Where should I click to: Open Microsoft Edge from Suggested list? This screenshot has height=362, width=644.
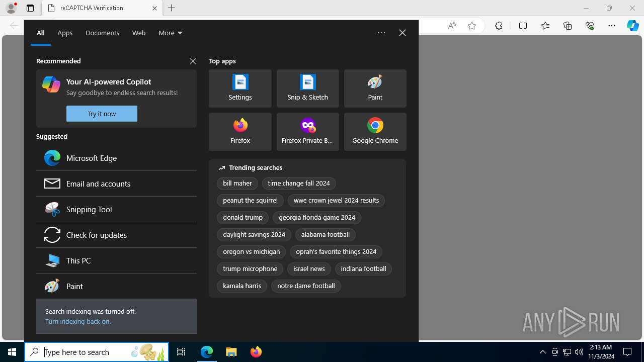(116, 158)
